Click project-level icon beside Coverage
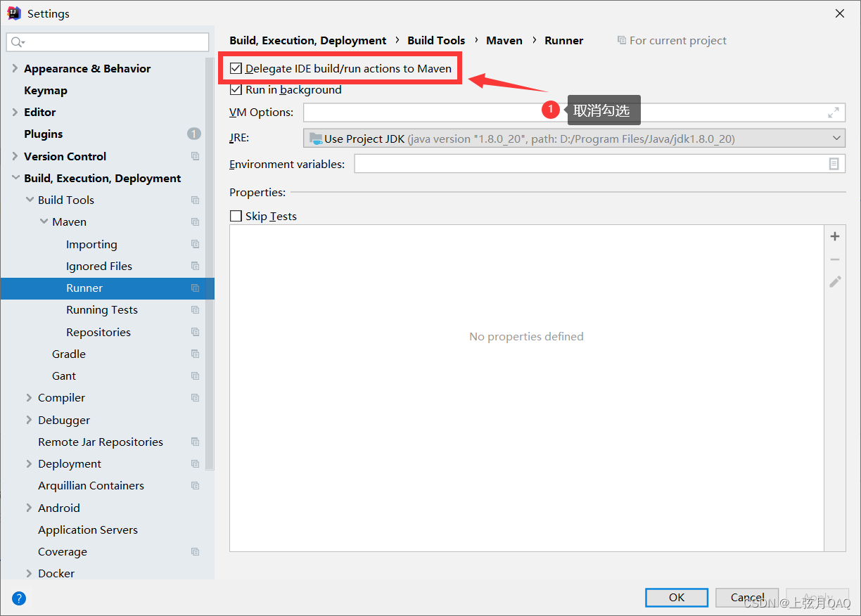Screen dimensions: 861x616 point(196,551)
